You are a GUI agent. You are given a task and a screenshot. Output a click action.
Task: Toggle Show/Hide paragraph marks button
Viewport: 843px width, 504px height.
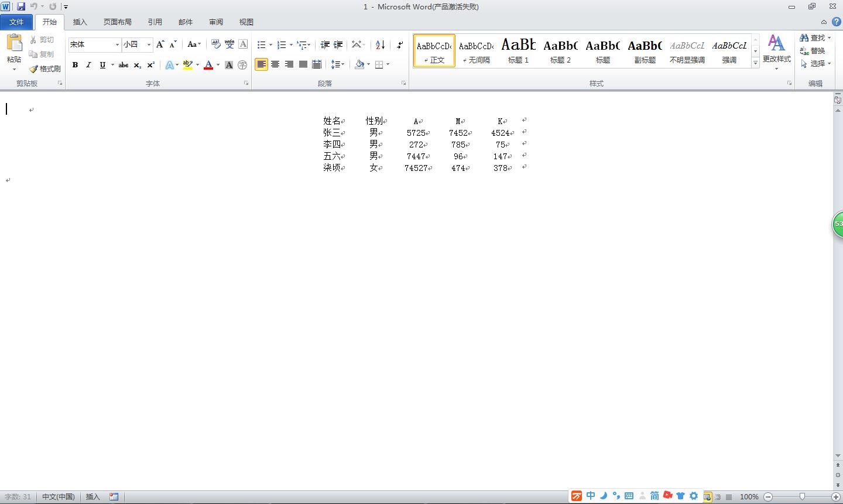[x=400, y=44]
